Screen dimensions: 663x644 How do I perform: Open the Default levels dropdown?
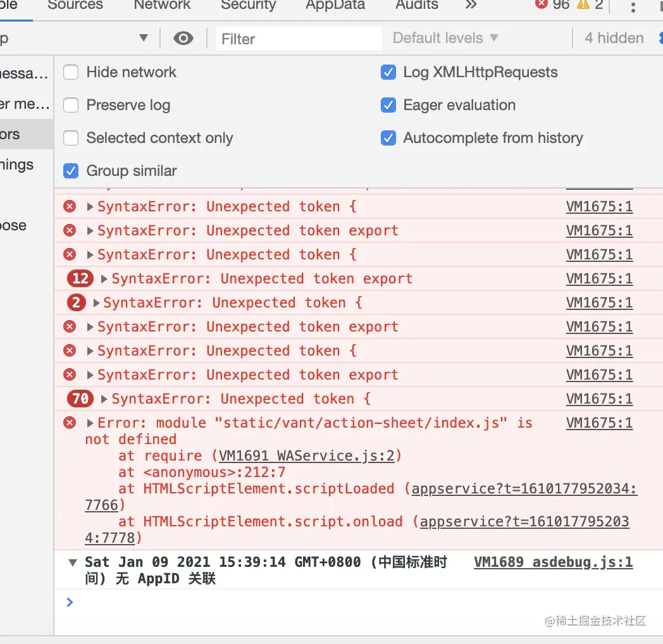(x=445, y=38)
